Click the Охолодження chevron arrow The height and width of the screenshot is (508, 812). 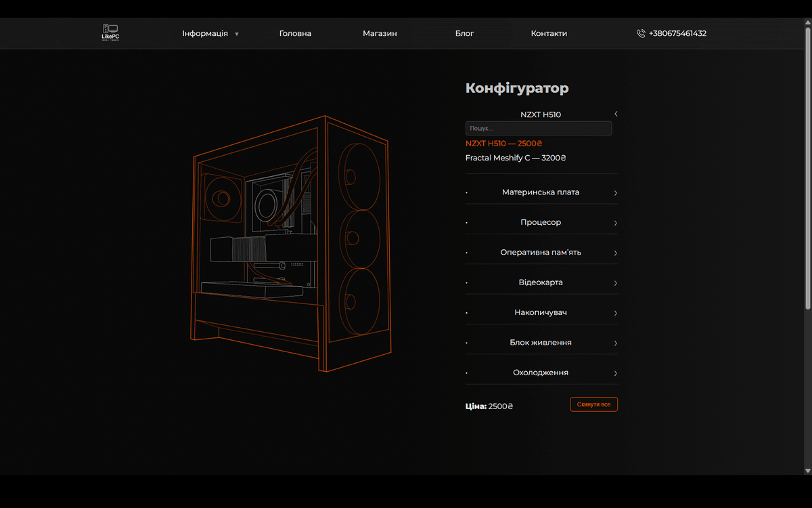615,373
